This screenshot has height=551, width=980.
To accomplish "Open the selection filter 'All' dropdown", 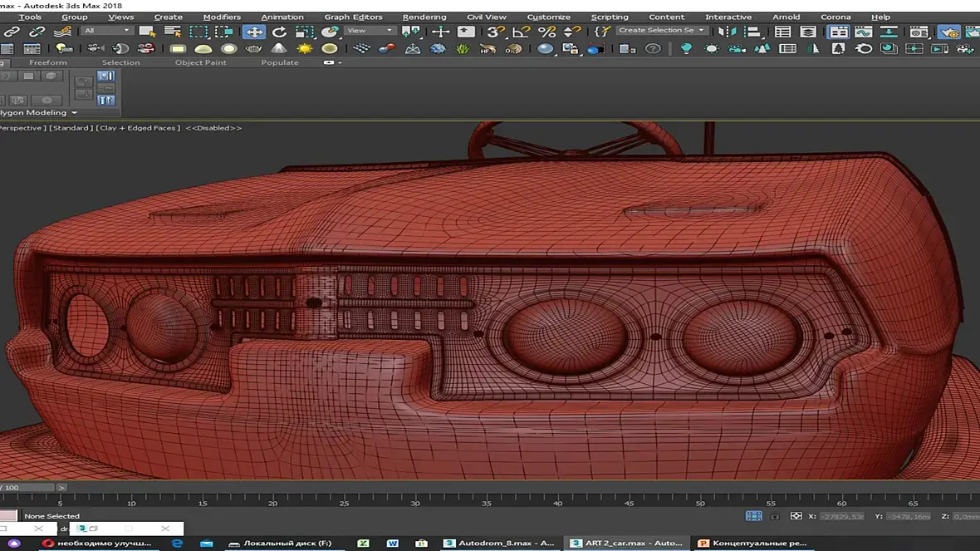I will 107,31.
